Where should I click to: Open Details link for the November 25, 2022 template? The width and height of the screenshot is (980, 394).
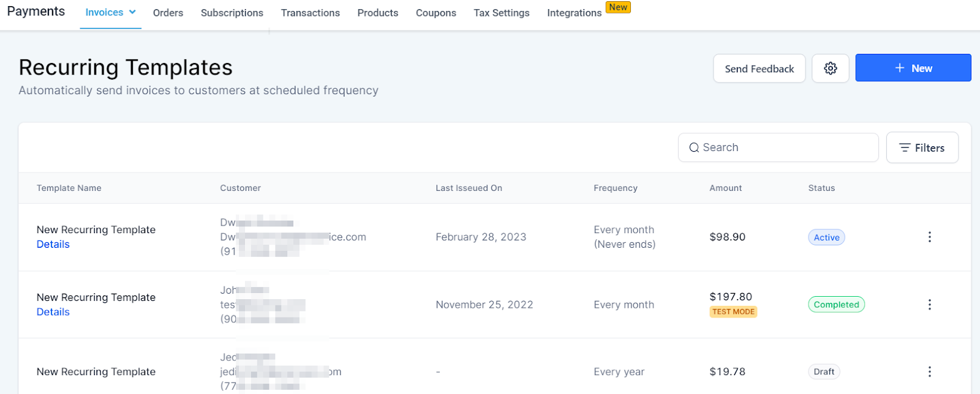tap(53, 312)
